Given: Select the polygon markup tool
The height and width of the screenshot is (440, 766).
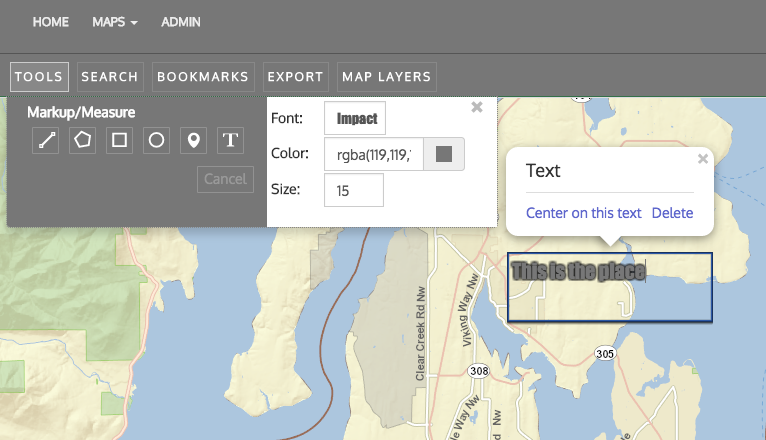Looking at the screenshot, I should (x=83, y=140).
